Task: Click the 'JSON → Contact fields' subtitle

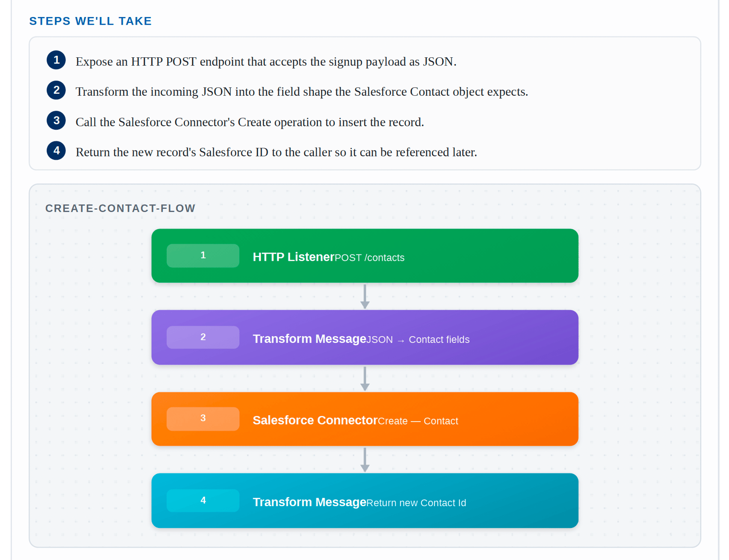Action: [x=418, y=339]
